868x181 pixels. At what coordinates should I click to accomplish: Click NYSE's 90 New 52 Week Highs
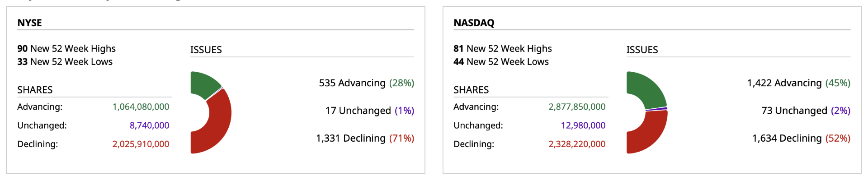coord(66,48)
